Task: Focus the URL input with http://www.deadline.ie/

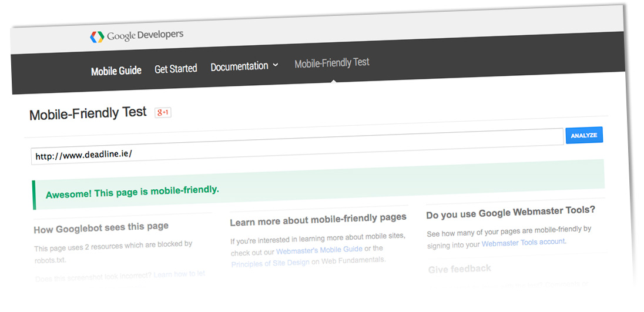Action: (x=297, y=146)
